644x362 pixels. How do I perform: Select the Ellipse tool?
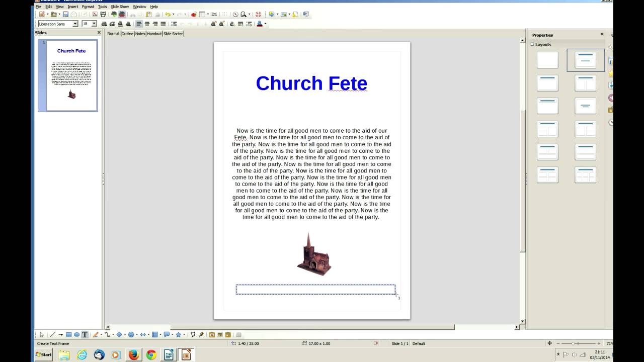tap(76, 334)
